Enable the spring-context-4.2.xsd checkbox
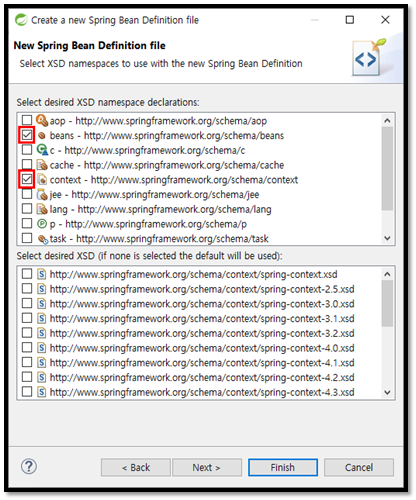Viewport: 416px width, 500px height. click(27, 377)
